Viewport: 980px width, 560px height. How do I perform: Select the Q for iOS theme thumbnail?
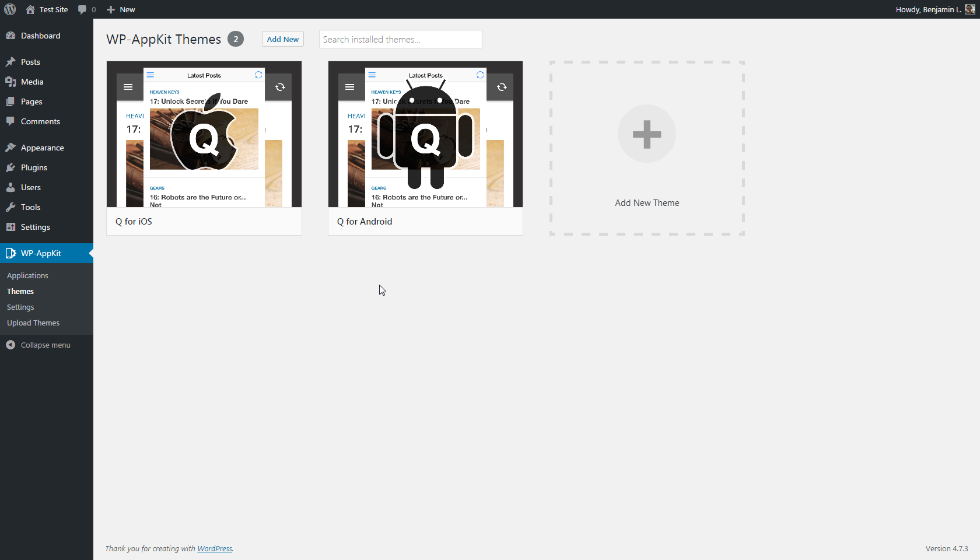tap(204, 134)
